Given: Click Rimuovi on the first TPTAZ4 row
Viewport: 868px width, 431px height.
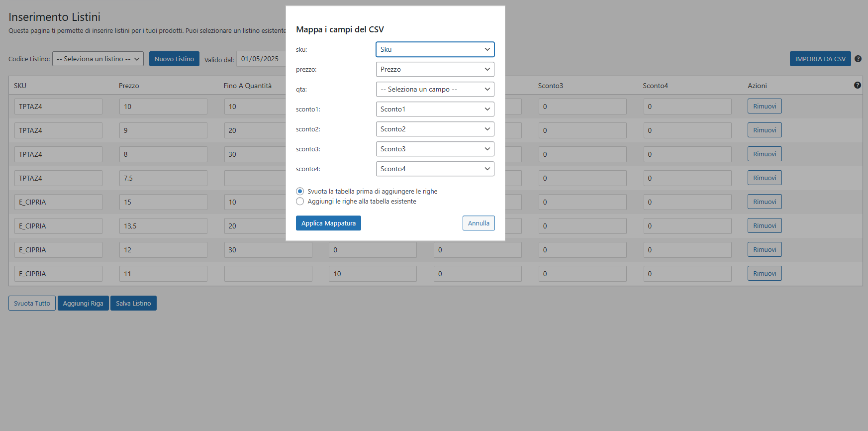Looking at the screenshot, I should click(765, 106).
